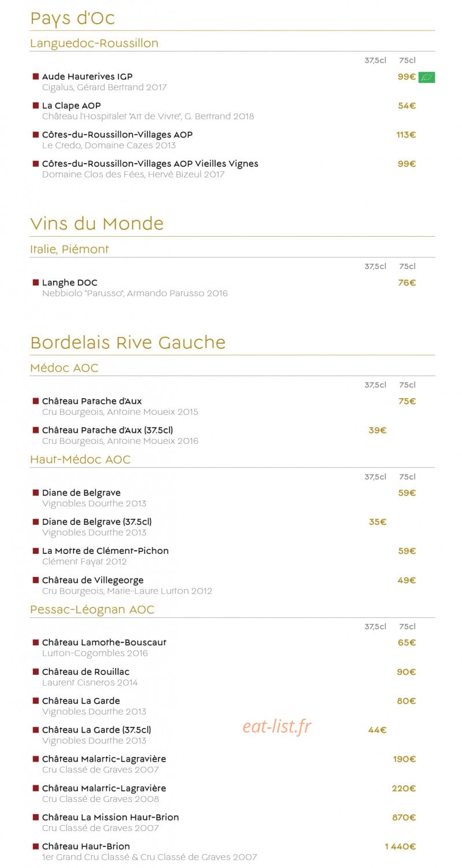Click the eat-list.fr watermark link

click(277, 726)
